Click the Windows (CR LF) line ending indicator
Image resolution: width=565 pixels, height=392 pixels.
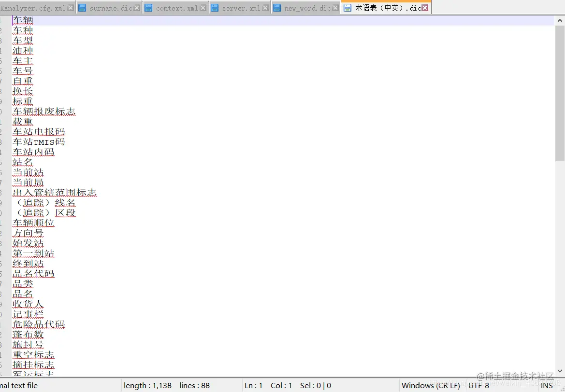coord(431,386)
